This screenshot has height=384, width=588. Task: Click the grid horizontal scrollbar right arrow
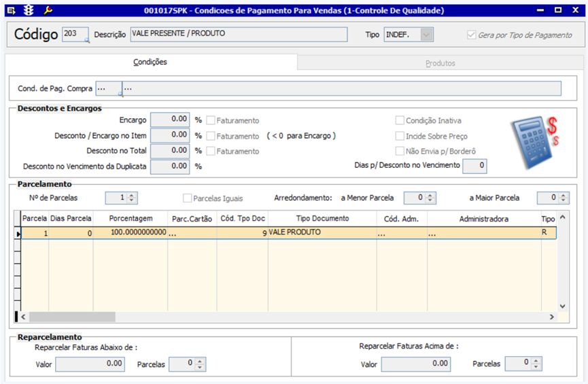tap(551, 317)
